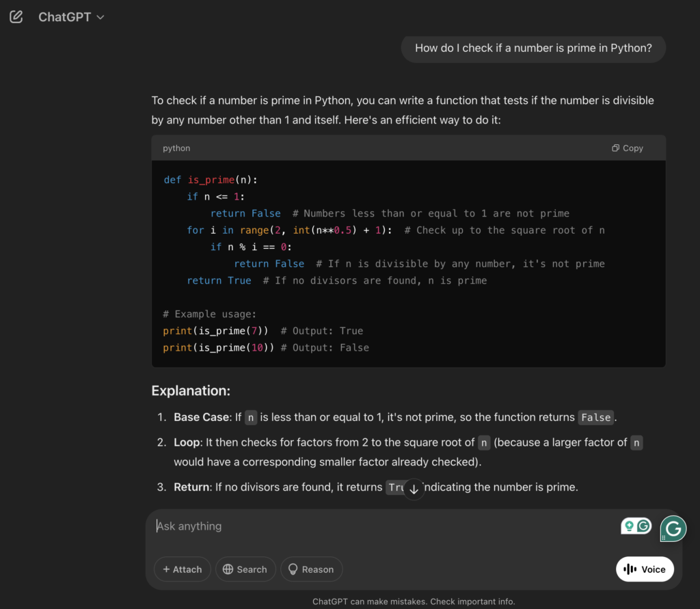Click the 'Explanation:' heading
Image resolution: width=700 pixels, height=609 pixels.
point(191,391)
